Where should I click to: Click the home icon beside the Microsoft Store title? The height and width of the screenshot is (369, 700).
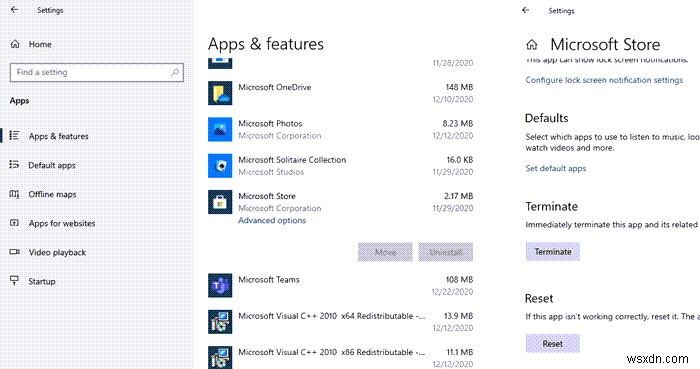pos(532,45)
